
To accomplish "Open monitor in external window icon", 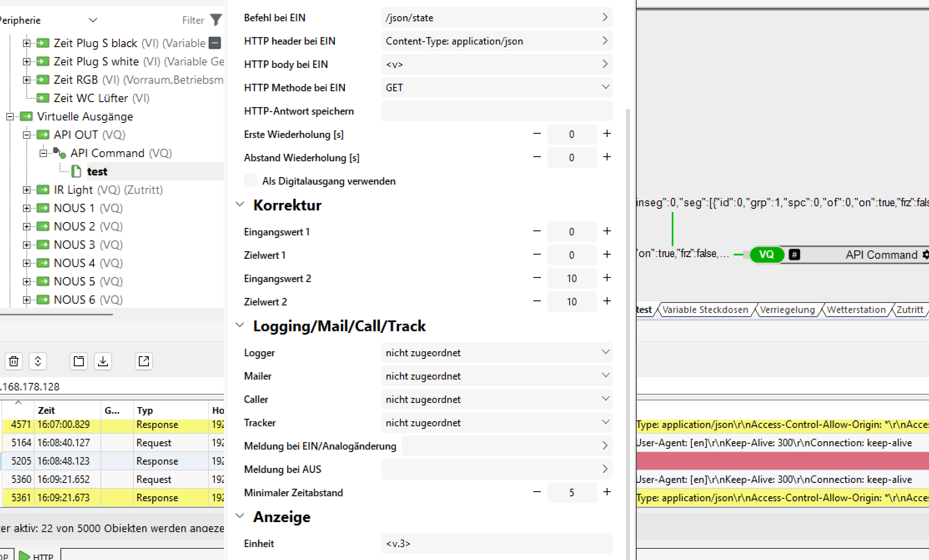I will pos(143,361).
